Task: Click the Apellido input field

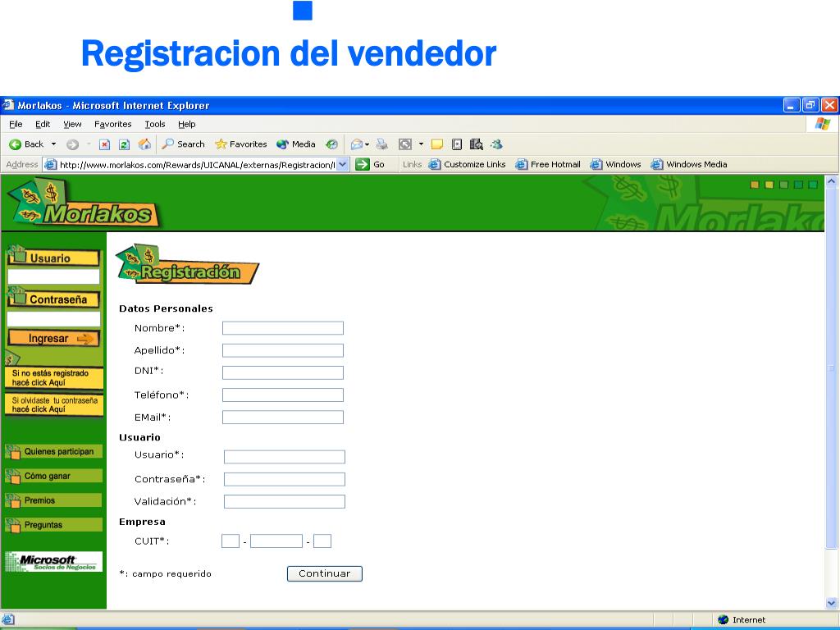Action: pyautogui.click(x=283, y=350)
